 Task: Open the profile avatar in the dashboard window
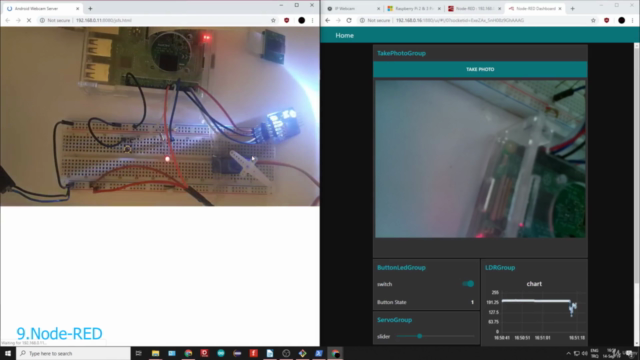[x=621, y=20]
